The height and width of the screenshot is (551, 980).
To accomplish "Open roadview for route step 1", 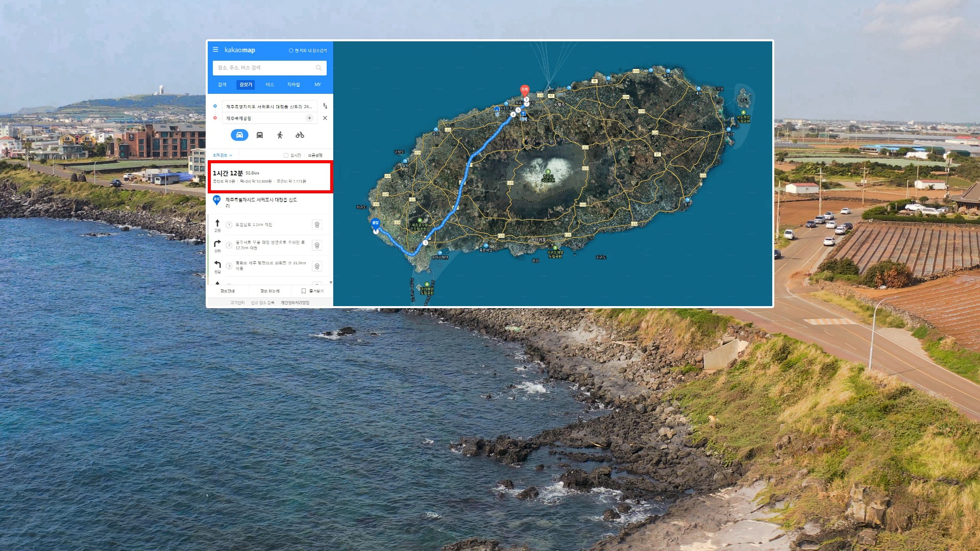I will point(317,224).
